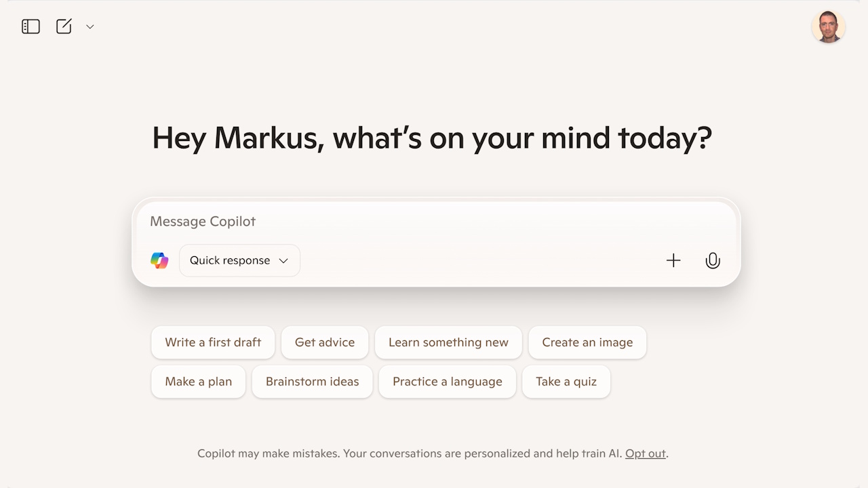Open Markus's profile avatar menu
Screen dimensions: 868x488
pos(828,27)
